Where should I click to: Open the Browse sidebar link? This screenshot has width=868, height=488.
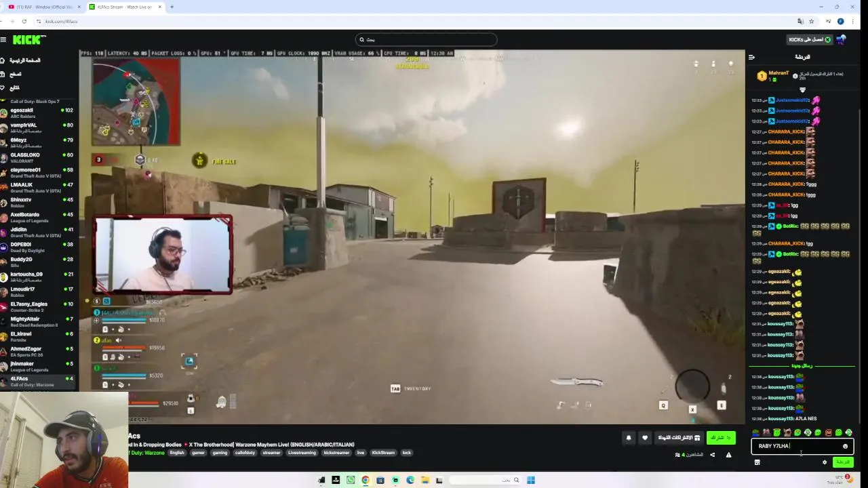[12, 74]
